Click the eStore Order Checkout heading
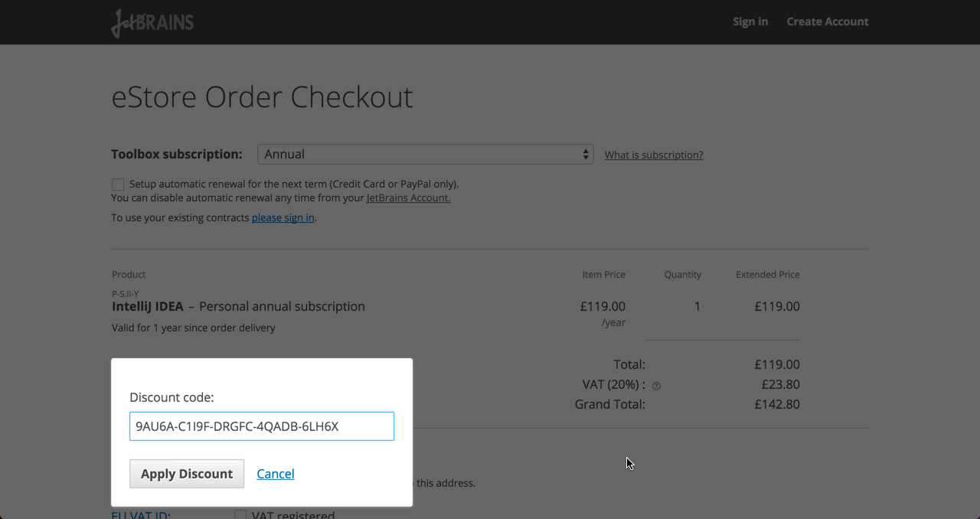This screenshot has width=980, height=519. point(262,97)
